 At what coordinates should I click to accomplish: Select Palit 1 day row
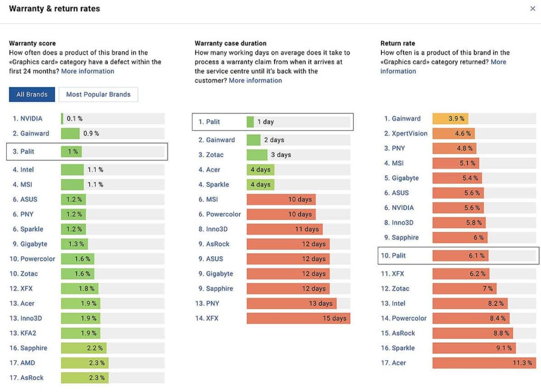[272, 122]
